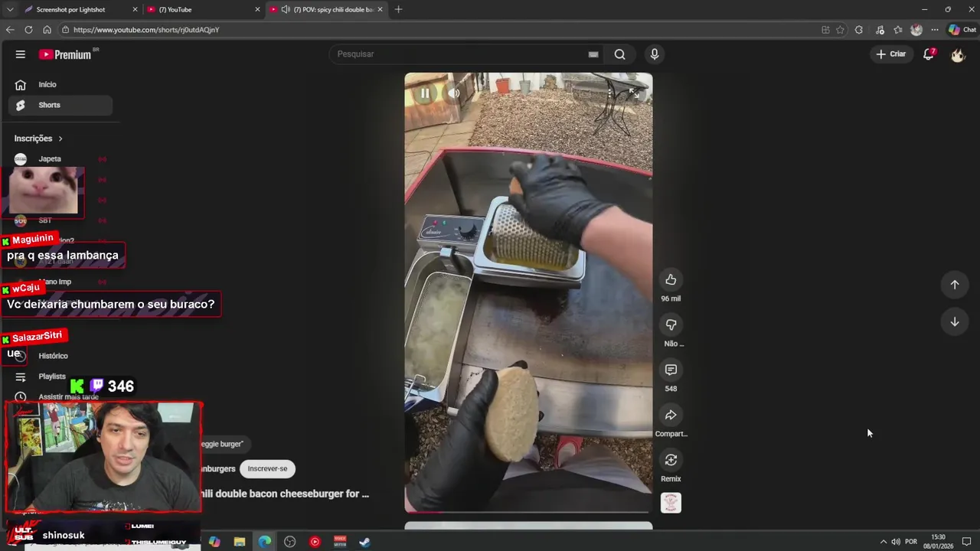This screenshot has width=980, height=551.
Task: Open taskbar volume control
Action: (896, 542)
